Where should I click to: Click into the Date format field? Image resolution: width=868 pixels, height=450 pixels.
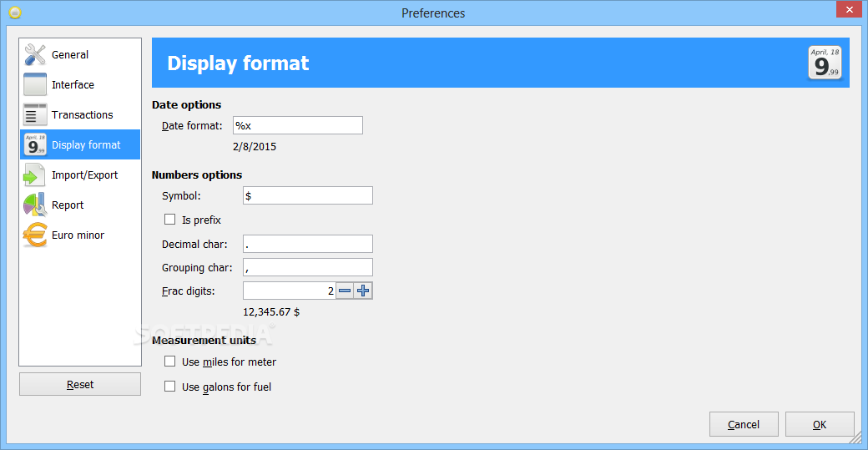coord(298,125)
